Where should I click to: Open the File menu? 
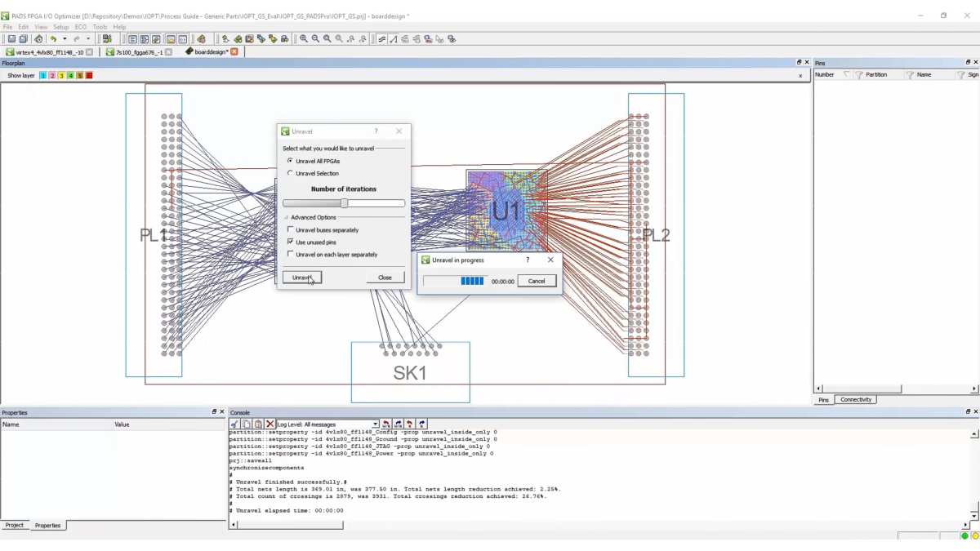click(x=7, y=27)
